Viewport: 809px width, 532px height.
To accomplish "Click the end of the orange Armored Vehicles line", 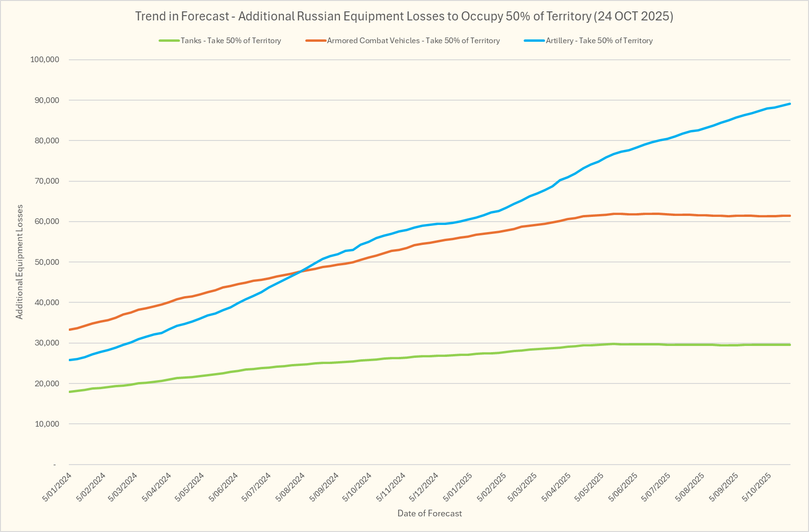I will [789, 216].
